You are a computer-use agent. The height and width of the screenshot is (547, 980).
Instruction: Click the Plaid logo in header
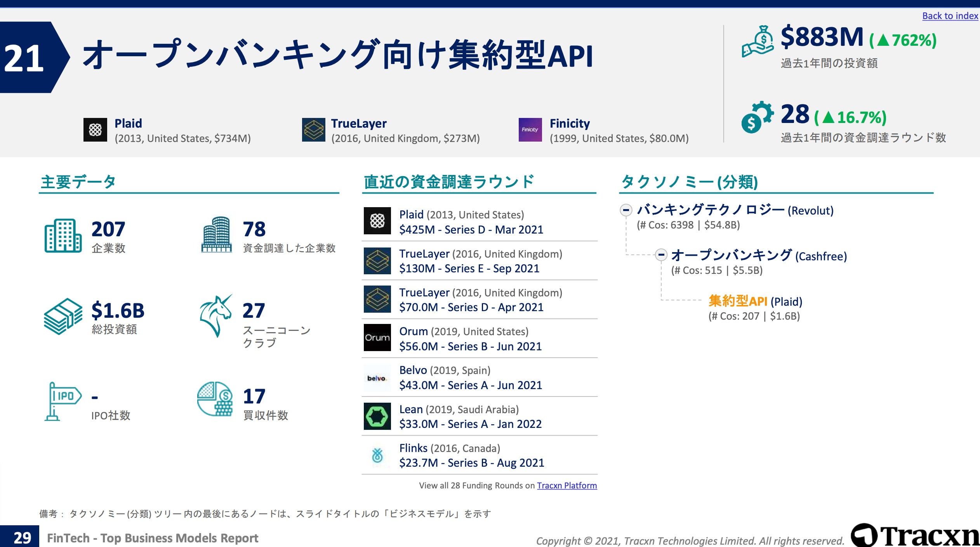pyautogui.click(x=95, y=130)
